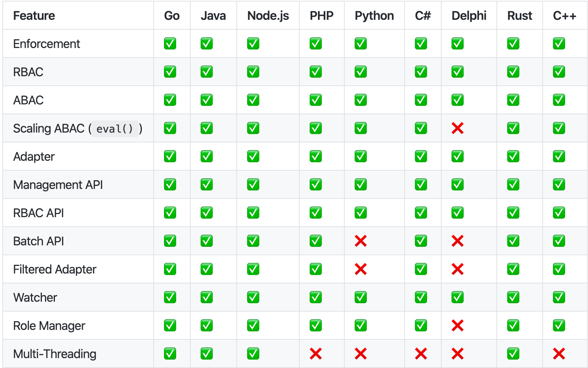The image size is (588, 368).
Task: Click the Rust check mark in Batch API row
Action: pyautogui.click(x=513, y=241)
